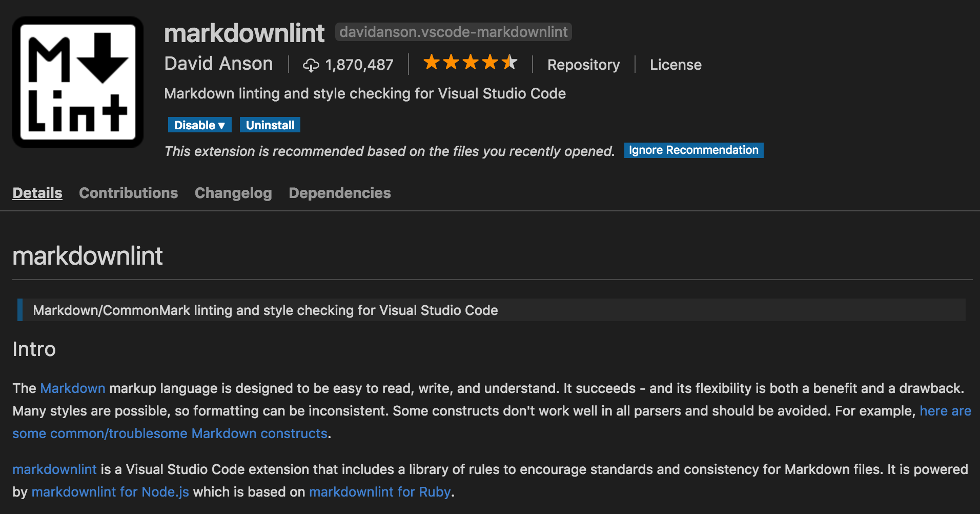This screenshot has height=514, width=980.
Task: Click the David Anson publisher name
Action: 218,64
